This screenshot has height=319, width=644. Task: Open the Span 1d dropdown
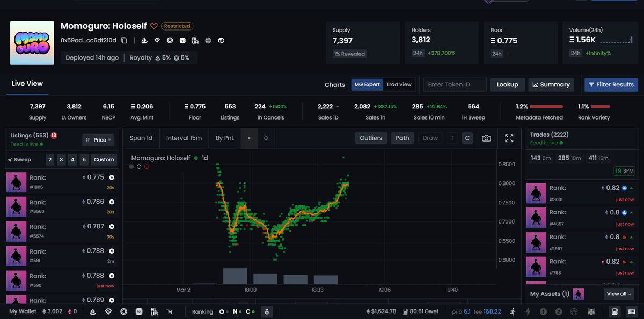[141, 138]
